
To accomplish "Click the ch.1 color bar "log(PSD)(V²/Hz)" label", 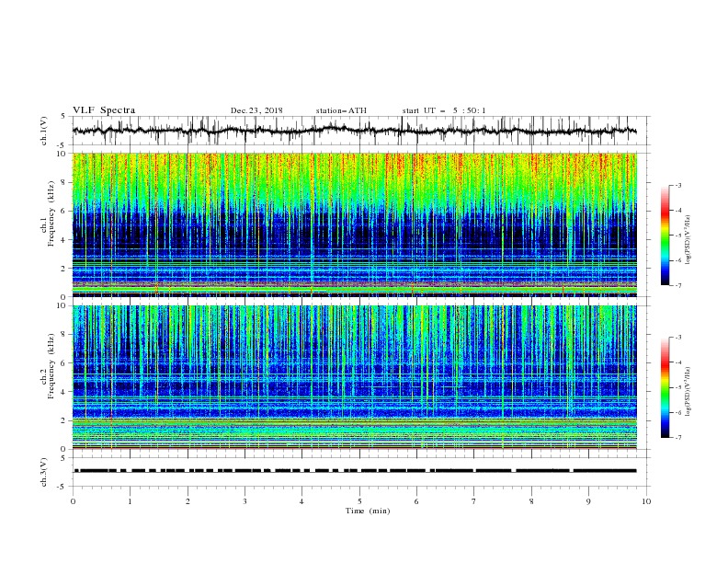I will [x=688, y=240].
